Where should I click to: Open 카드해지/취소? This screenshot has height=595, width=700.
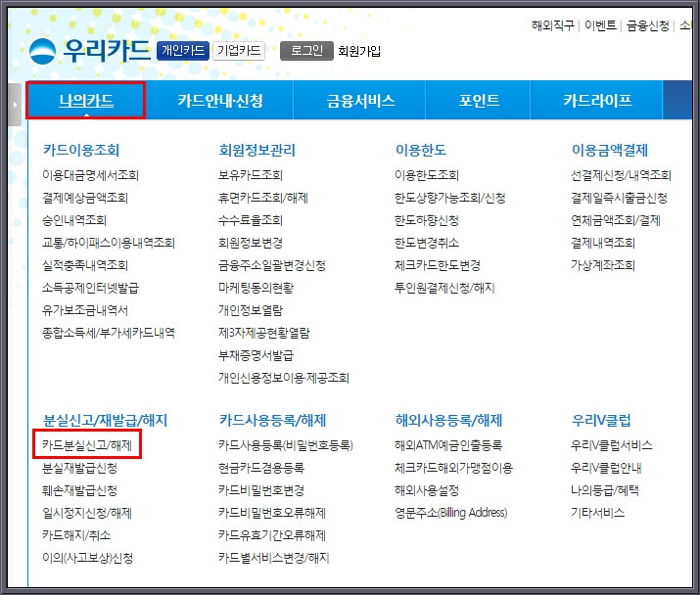click(x=76, y=534)
